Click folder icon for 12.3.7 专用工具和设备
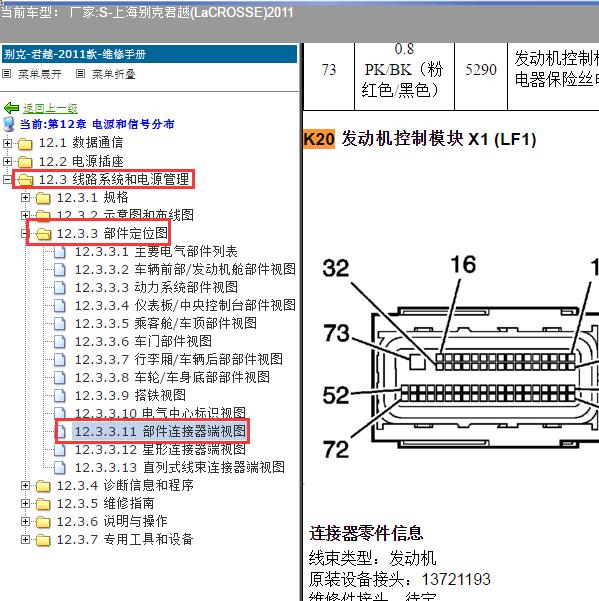Viewport: 599px width, 601px height. point(43,540)
